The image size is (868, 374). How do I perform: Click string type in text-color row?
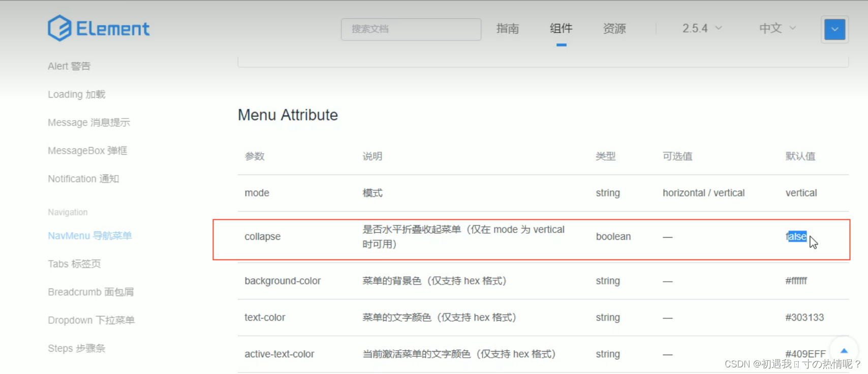point(608,318)
